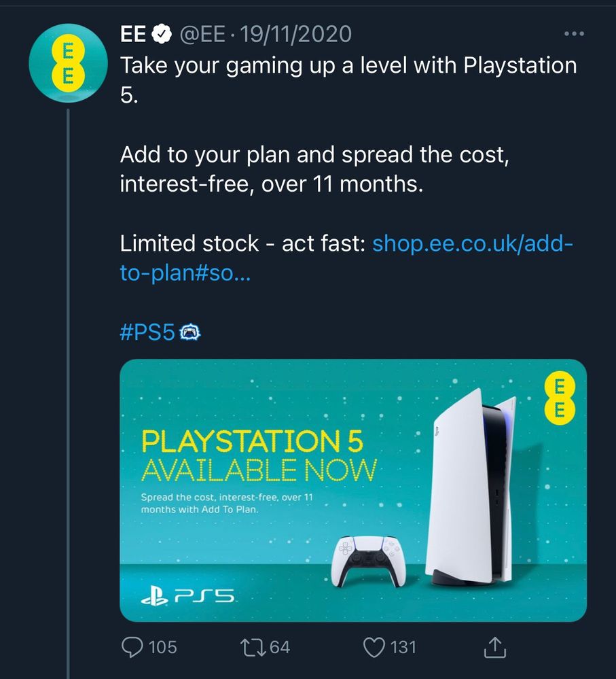Click the 105 replies count
This screenshot has width=616, height=679.
162,647
